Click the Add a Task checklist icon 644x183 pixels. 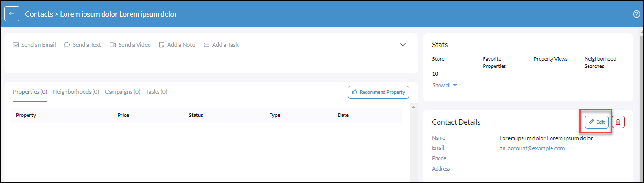pyautogui.click(x=206, y=45)
